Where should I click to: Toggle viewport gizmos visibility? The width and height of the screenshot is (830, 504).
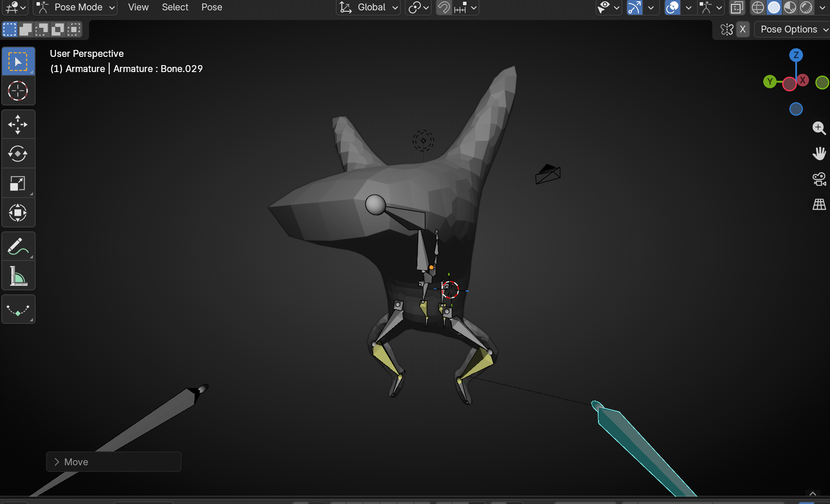[x=635, y=7]
